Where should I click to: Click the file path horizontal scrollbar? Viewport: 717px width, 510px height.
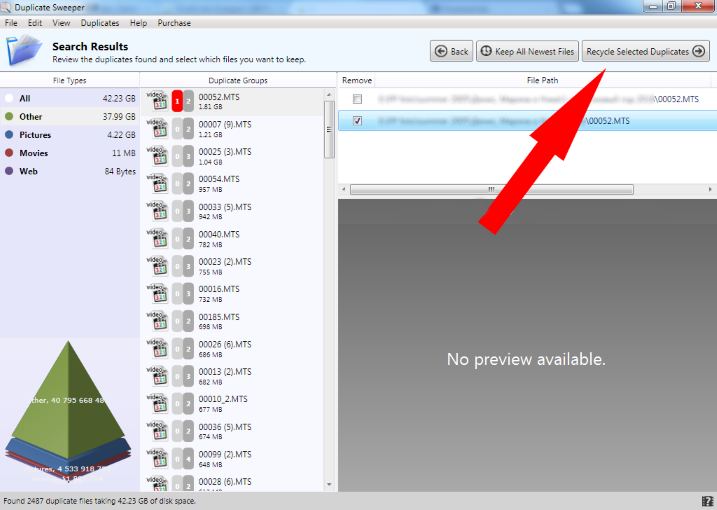point(490,189)
